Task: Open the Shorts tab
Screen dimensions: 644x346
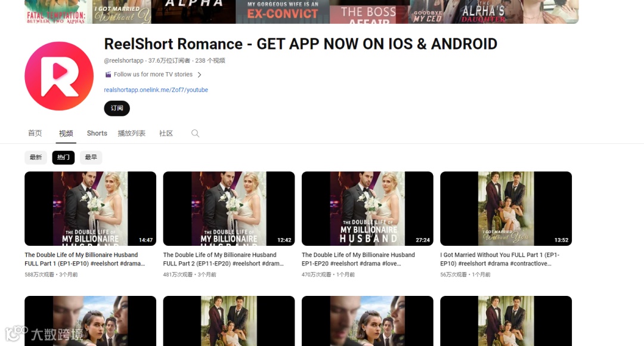Action: (x=97, y=133)
